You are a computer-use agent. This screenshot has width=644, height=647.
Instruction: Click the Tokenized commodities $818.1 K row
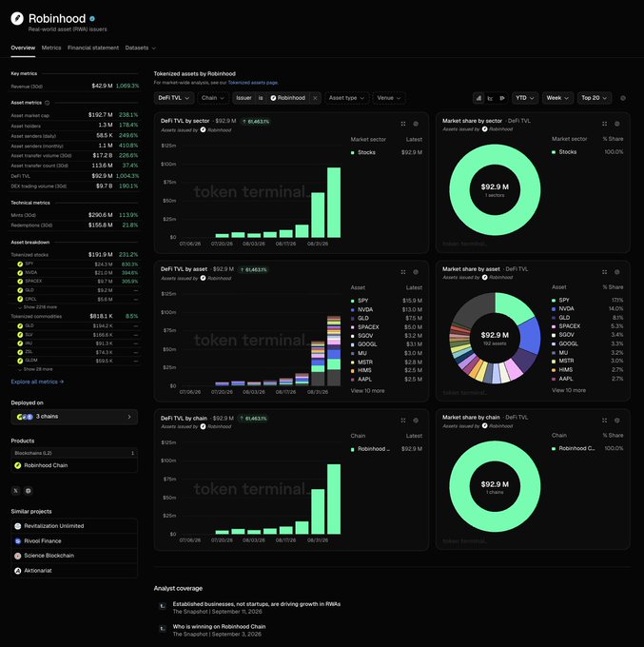pyautogui.click(x=74, y=317)
